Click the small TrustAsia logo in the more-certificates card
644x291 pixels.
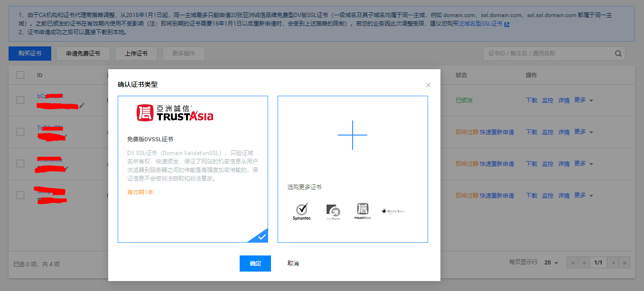tap(363, 211)
